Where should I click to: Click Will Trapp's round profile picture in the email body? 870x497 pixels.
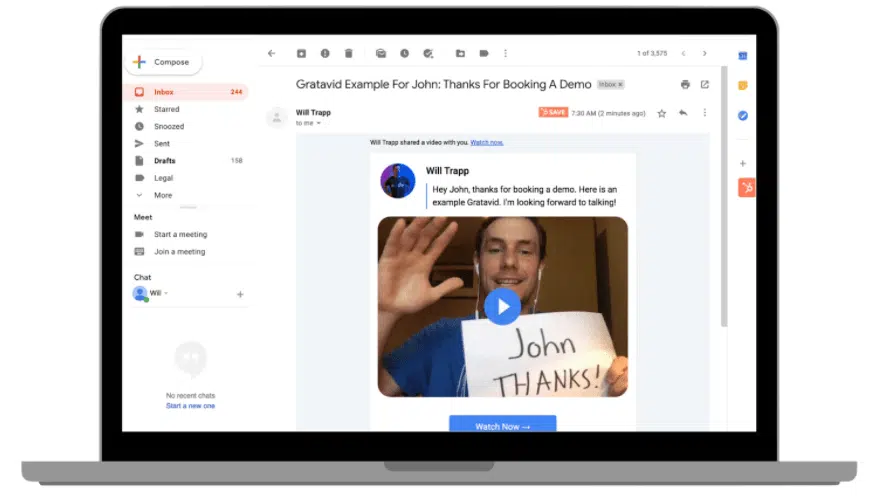(397, 181)
